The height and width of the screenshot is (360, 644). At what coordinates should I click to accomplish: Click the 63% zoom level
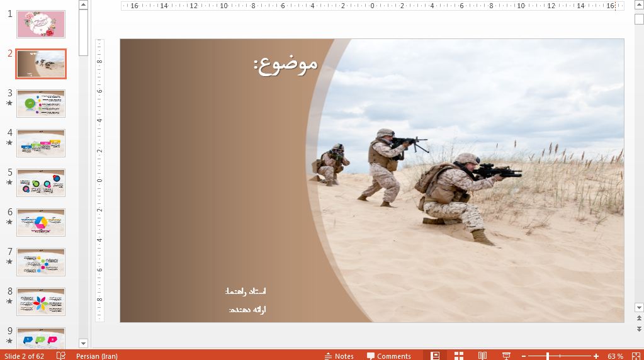pos(615,356)
